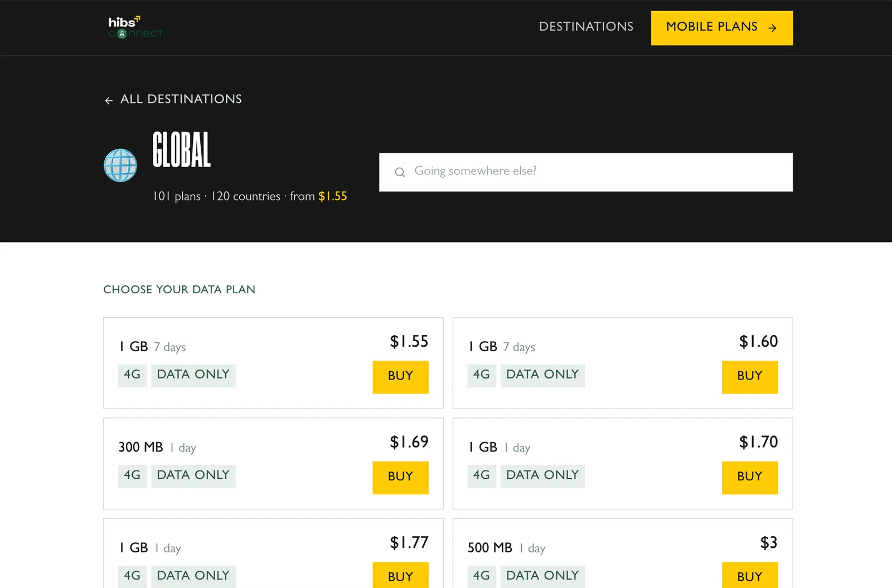892x588 pixels.
Task: Buy the $1.60 1 GB 7 days plan
Action: coord(750,377)
